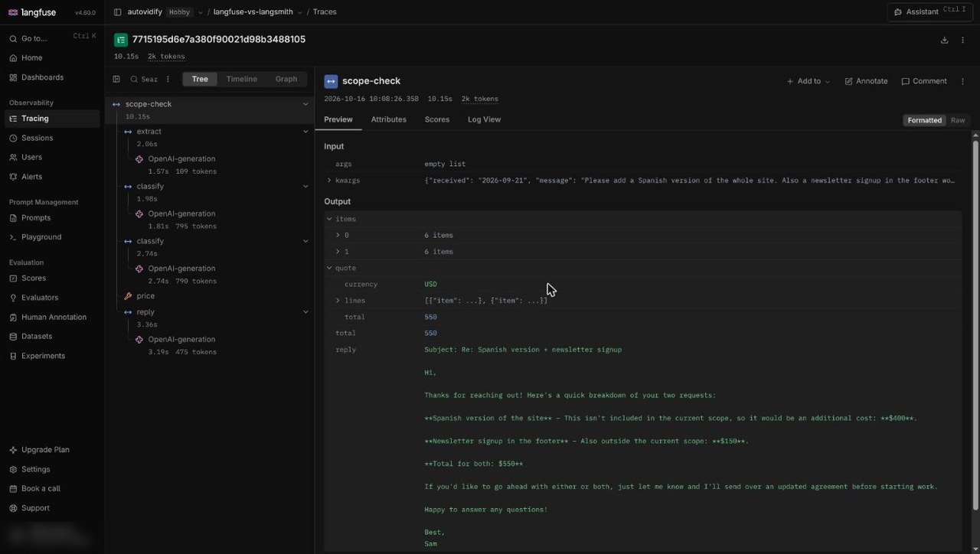The width and height of the screenshot is (980, 554).
Task: Select the Preview tab
Action: (338, 119)
